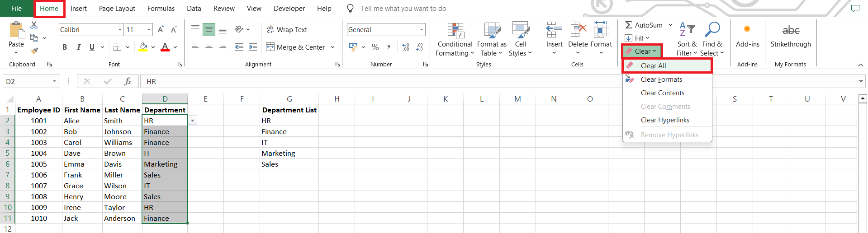Screen dimensions: 868x233
Task: Choose Clear Contents from the menu
Action: [x=667, y=93]
